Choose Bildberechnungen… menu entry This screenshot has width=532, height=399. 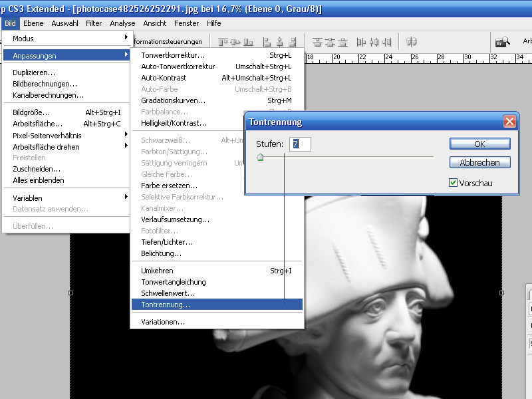tap(66, 84)
